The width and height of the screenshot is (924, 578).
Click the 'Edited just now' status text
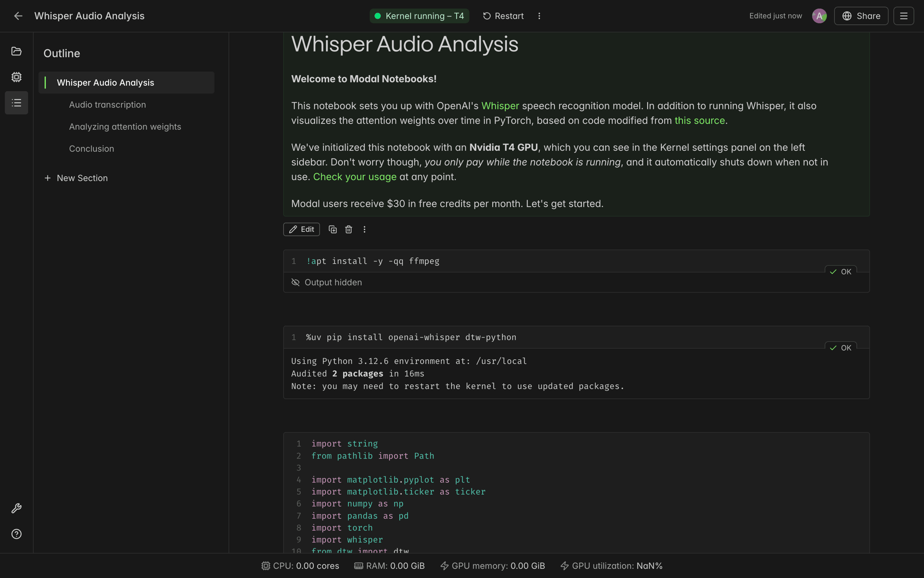[x=775, y=16]
